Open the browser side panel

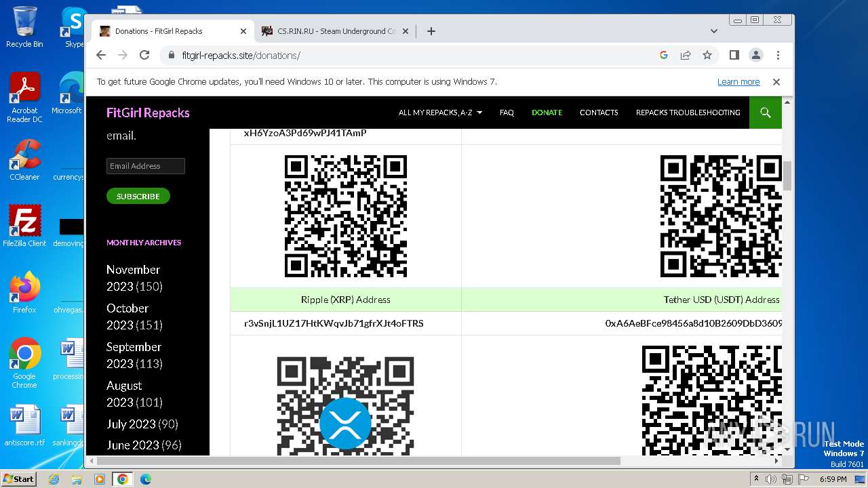734,55
